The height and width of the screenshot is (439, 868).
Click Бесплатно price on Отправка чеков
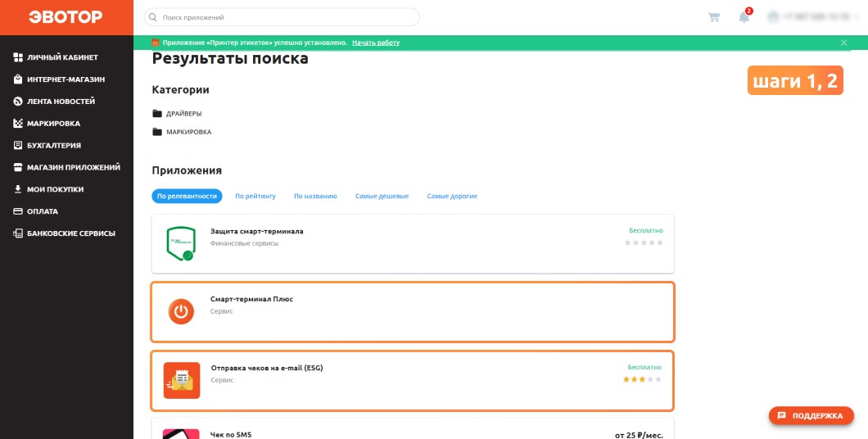tap(644, 367)
